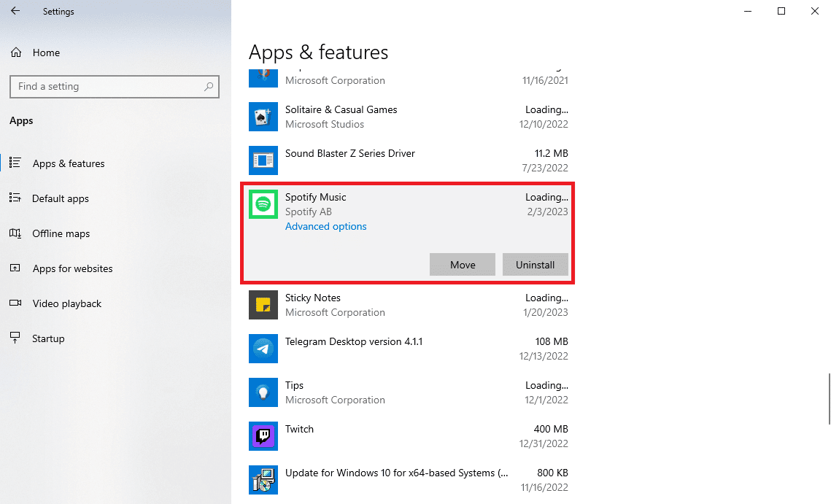Open Startup apps settings
The height and width of the screenshot is (504, 831).
coord(48,338)
